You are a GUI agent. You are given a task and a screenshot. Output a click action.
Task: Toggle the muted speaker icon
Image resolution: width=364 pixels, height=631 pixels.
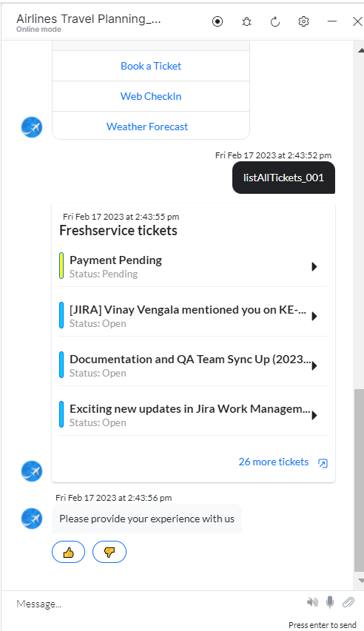click(x=312, y=602)
